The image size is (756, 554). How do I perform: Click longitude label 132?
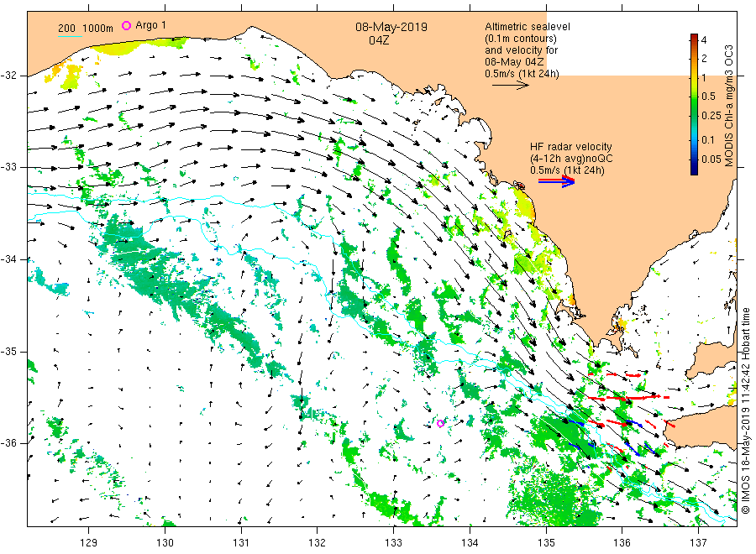pyautogui.click(x=318, y=542)
